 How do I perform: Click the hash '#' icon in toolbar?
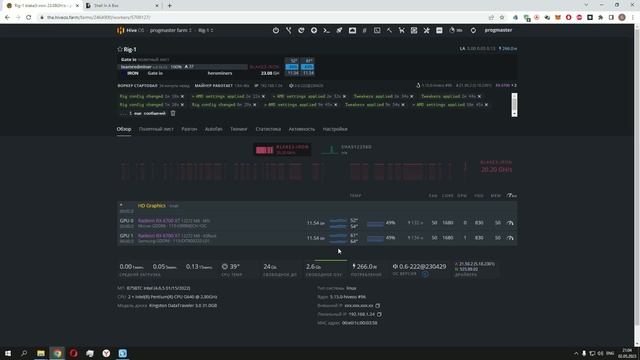[364, 30]
